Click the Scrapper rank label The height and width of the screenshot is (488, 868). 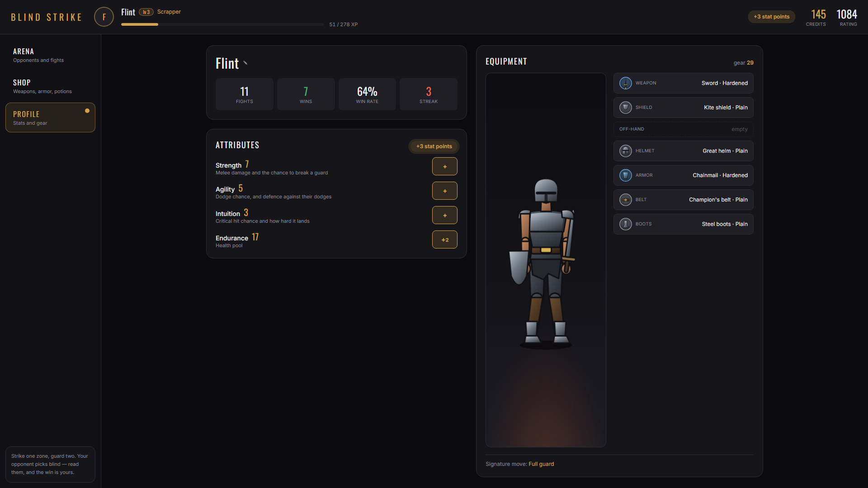point(169,12)
